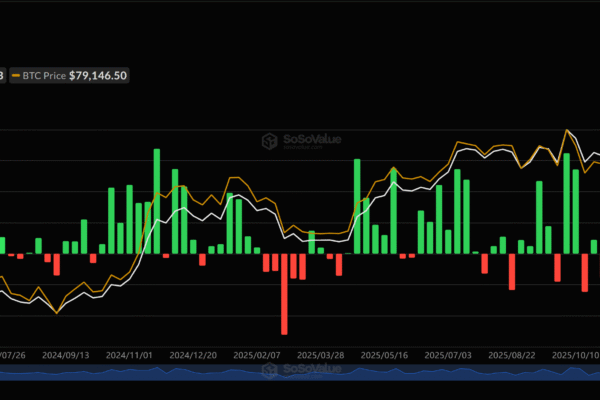Click the tall green bar above 2025/05/16 label

(393, 211)
